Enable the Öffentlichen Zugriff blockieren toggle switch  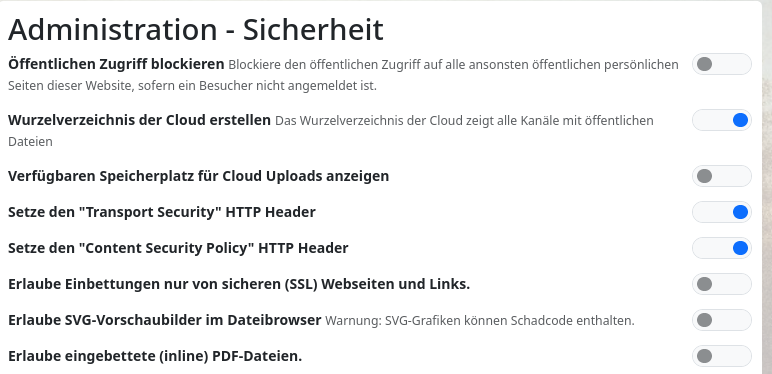[x=722, y=64]
